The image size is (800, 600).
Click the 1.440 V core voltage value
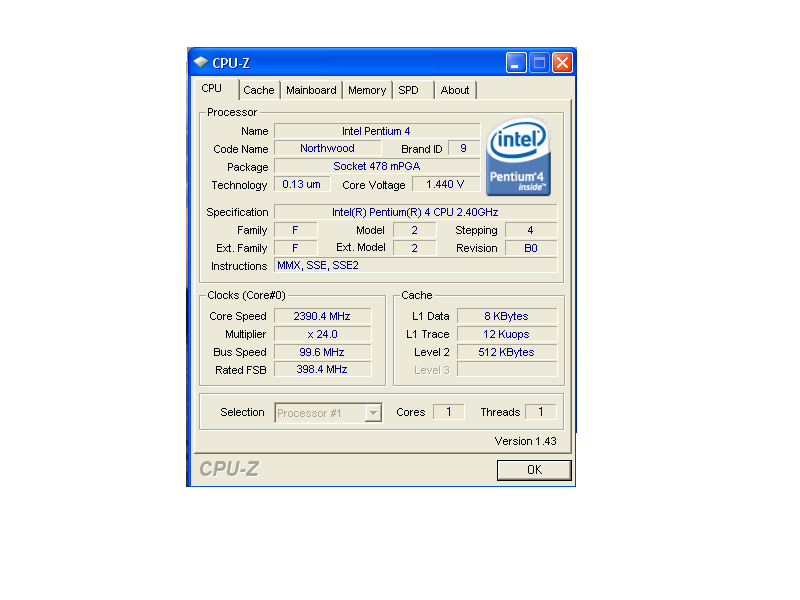coord(446,184)
